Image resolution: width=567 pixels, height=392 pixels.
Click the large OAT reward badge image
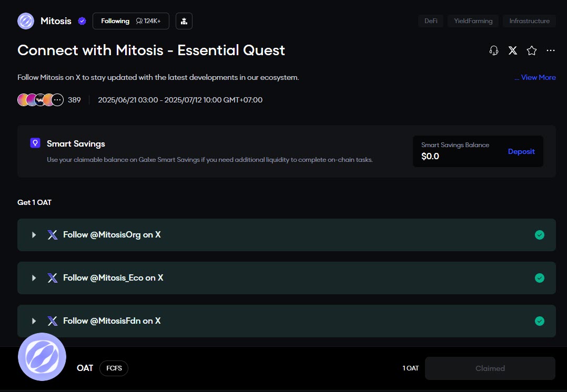pyautogui.click(x=42, y=357)
